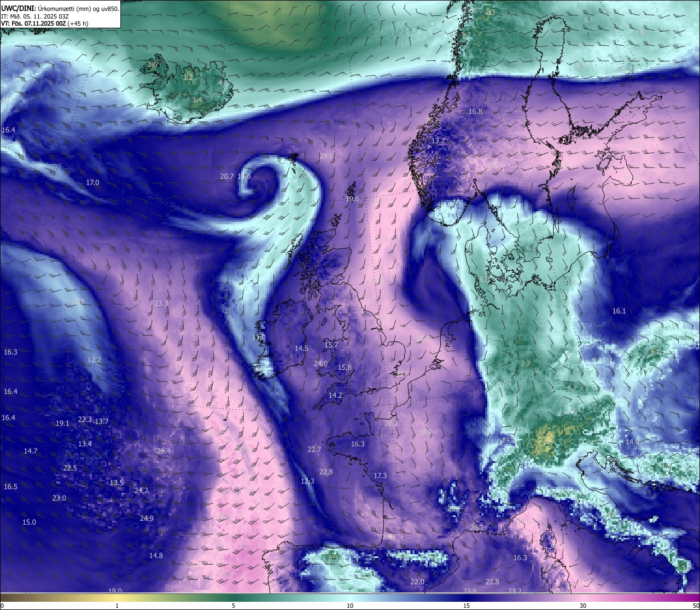Click the 22.3 value in the Atlantic
Image resolution: width=700 pixels, height=610 pixels.
(85, 420)
